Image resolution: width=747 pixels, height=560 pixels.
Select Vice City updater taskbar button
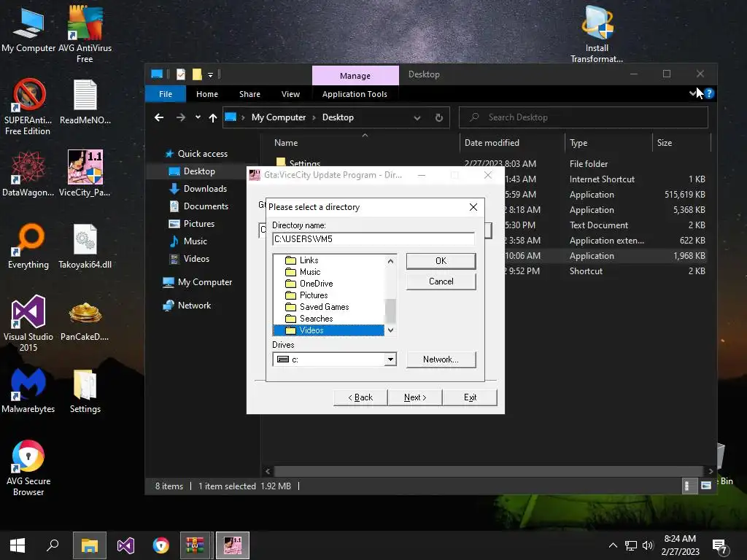(233, 545)
